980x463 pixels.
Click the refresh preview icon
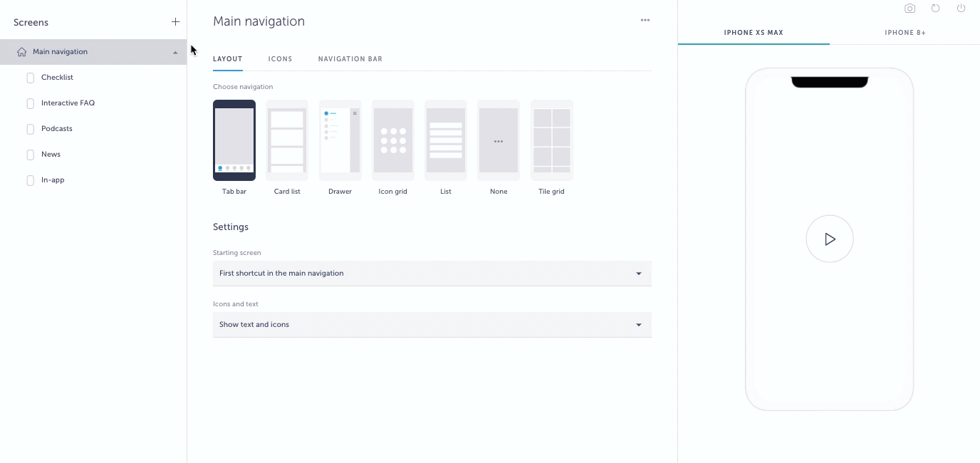point(935,9)
